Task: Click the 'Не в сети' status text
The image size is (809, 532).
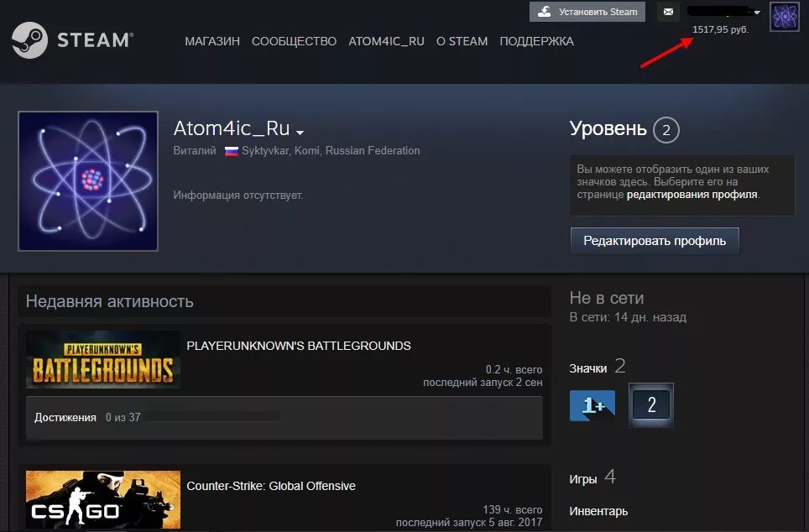Action: (607, 298)
